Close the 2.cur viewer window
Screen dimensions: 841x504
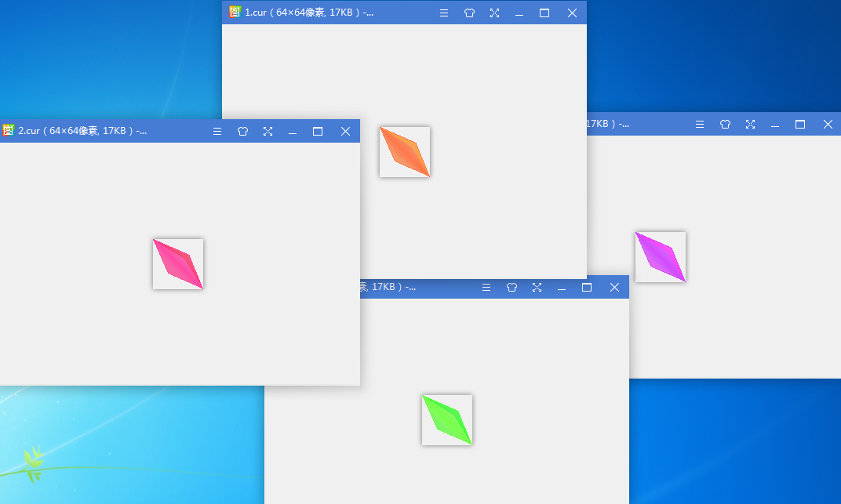point(345,131)
